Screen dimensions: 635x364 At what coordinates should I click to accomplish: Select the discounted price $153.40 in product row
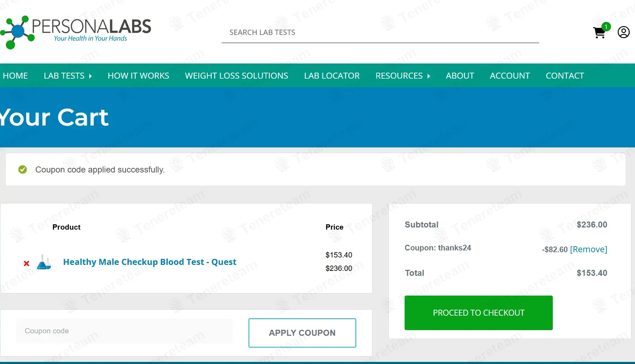pyautogui.click(x=339, y=255)
